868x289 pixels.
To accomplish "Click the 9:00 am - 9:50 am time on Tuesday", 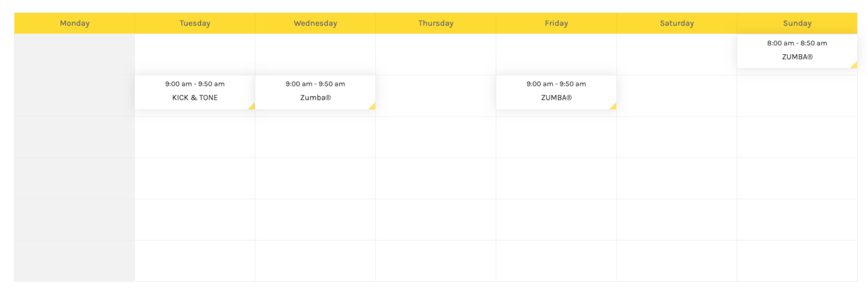I will [195, 84].
